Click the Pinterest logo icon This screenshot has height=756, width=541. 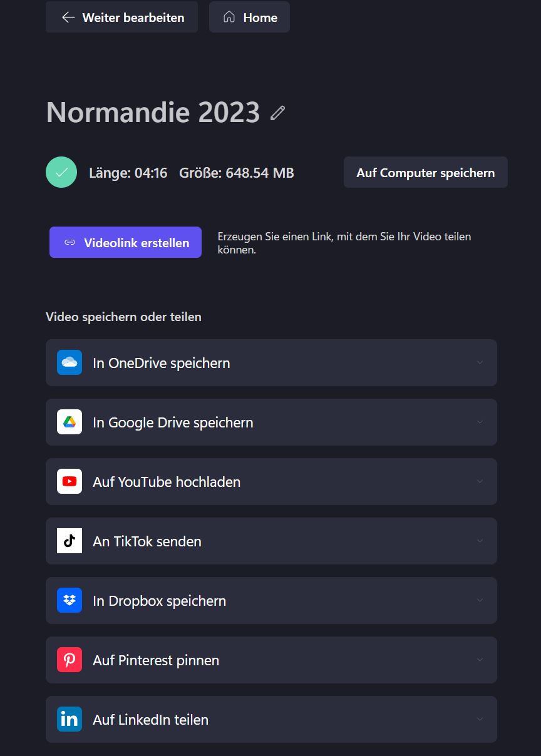coord(70,660)
